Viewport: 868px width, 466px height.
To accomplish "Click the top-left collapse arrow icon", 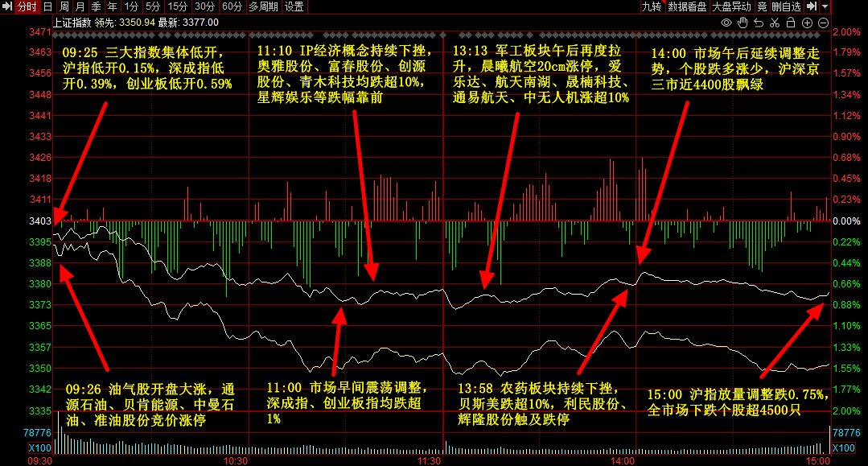I will [6, 6].
